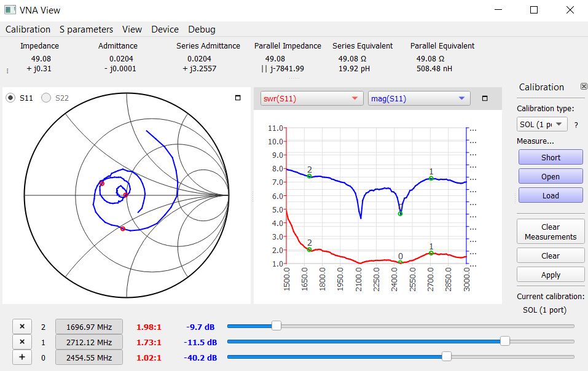Image resolution: width=588 pixels, height=371 pixels.
Task: Click marker 2 frequency slider handle
Action: (x=276, y=326)
